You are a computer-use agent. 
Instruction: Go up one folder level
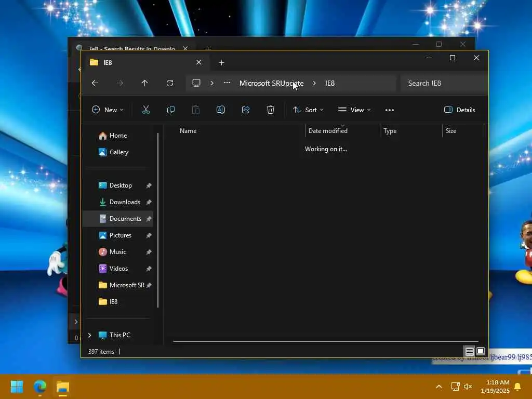(x=144, y=83)
